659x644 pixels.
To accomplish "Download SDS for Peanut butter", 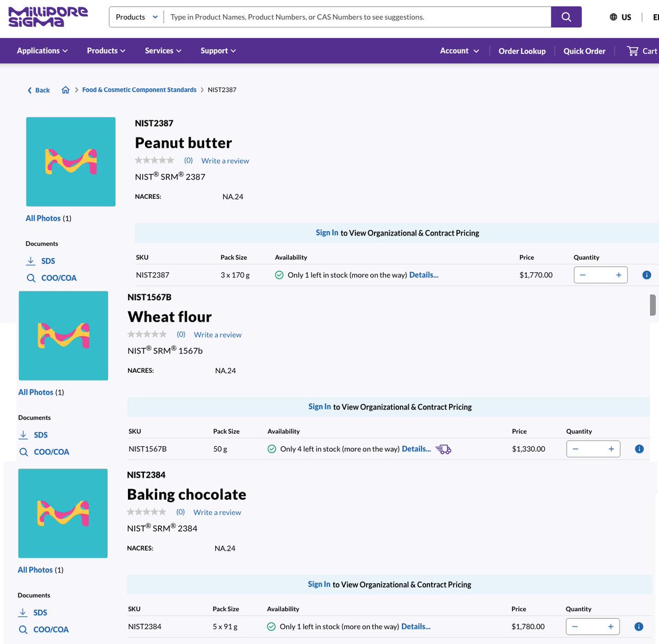I will pyautogui.click(x=41, y=261).
